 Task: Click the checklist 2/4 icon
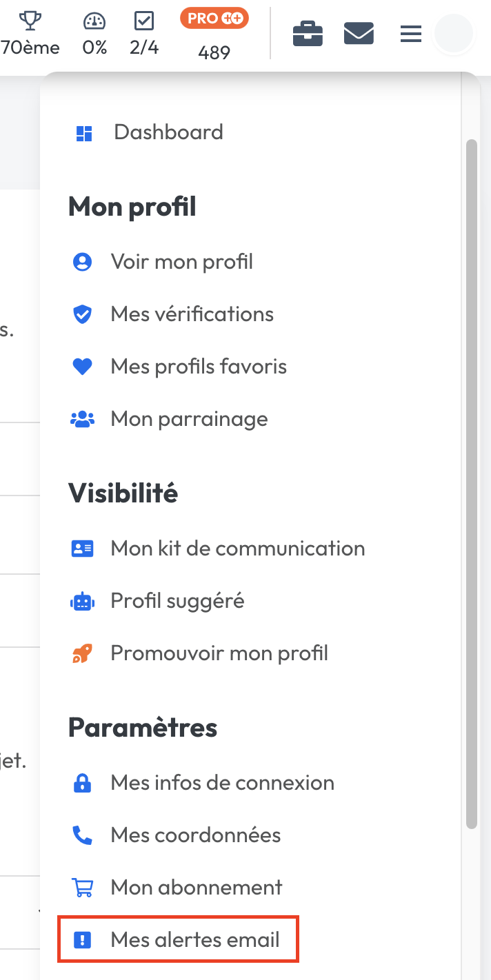pos(143,21)
